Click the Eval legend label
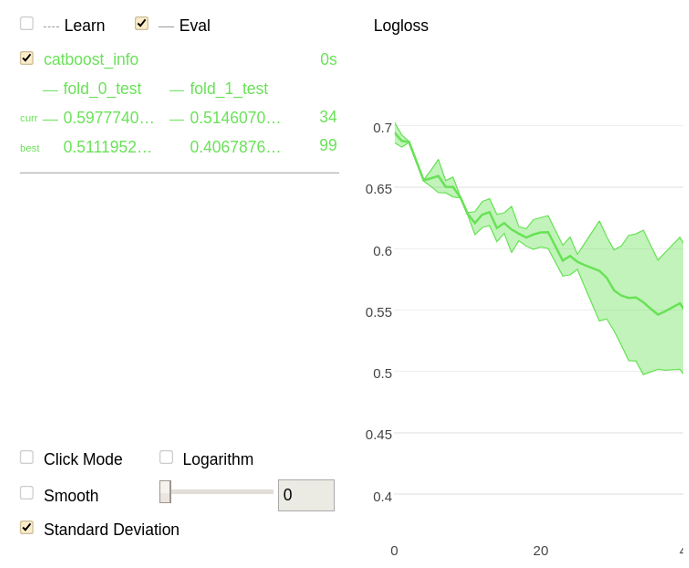This screenshot has height=568, width=689. [194, 26]
